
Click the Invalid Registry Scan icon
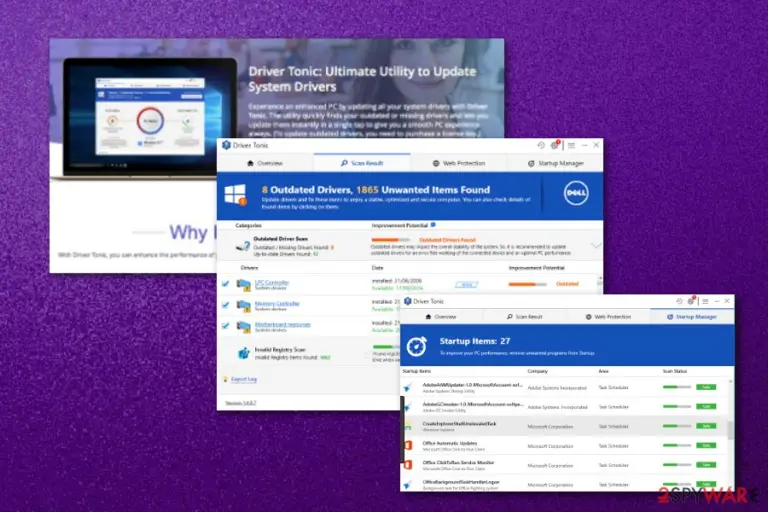[243, 353]
